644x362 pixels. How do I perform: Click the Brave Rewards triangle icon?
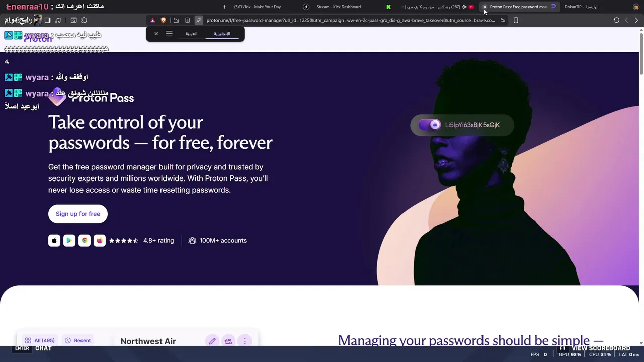click(153, 20)
